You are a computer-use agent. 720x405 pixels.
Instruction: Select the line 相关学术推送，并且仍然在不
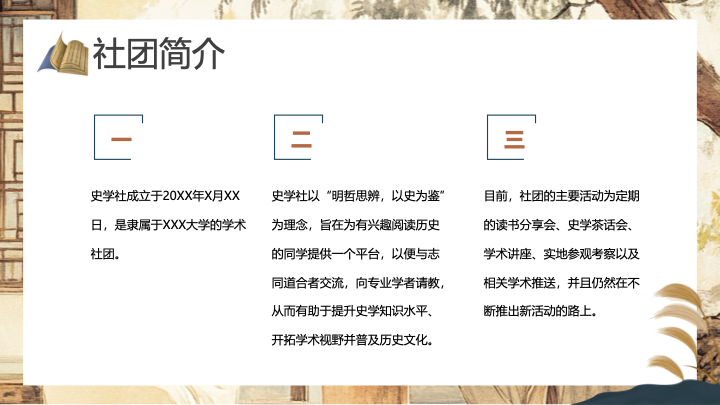coord(562,283)
